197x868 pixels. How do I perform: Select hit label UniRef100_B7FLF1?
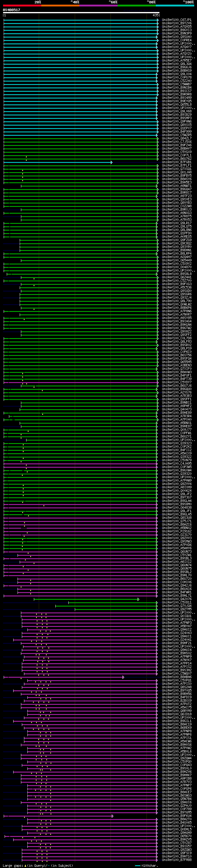(x=176, y=166)
